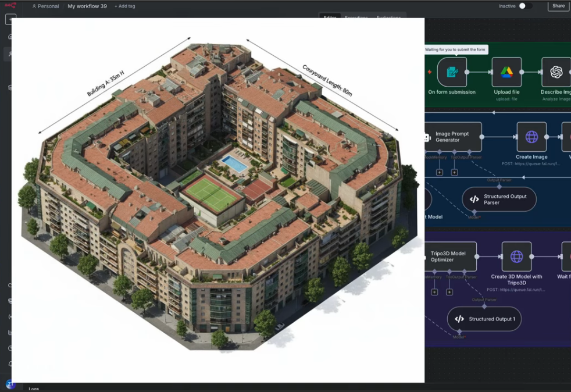Click the 'upload: file' subtitle text
The height and width of the screenshot is (392, 571).
pos(506,99)
